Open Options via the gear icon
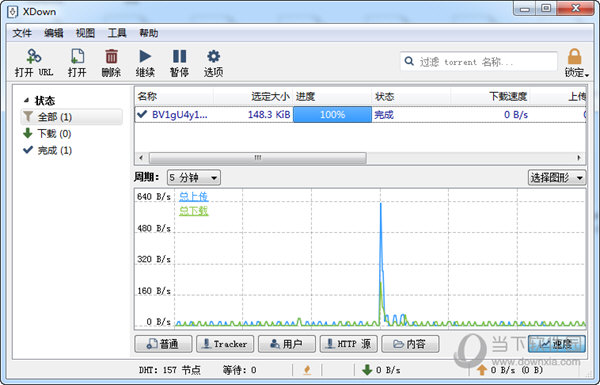Screen dimensions: 600x385 click(214, 56)
